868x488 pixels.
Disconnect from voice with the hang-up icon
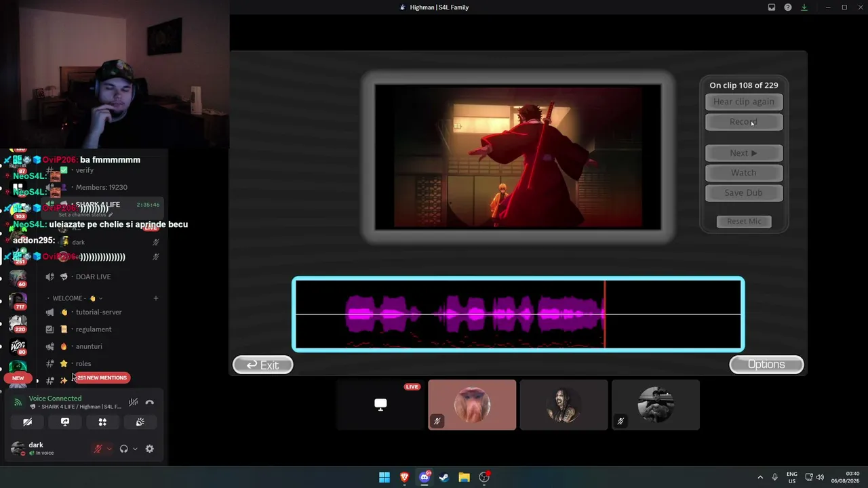coord(150,403)
